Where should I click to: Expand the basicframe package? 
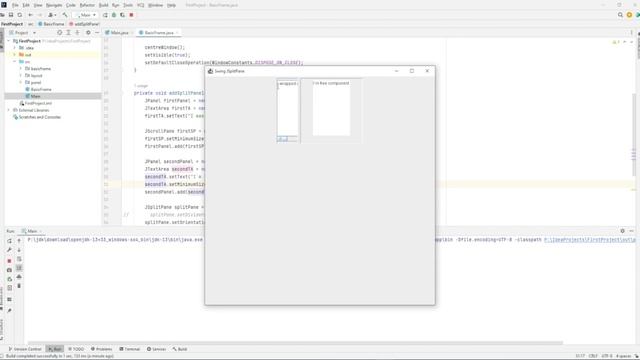pyautogui.click(x=21, y=69)
